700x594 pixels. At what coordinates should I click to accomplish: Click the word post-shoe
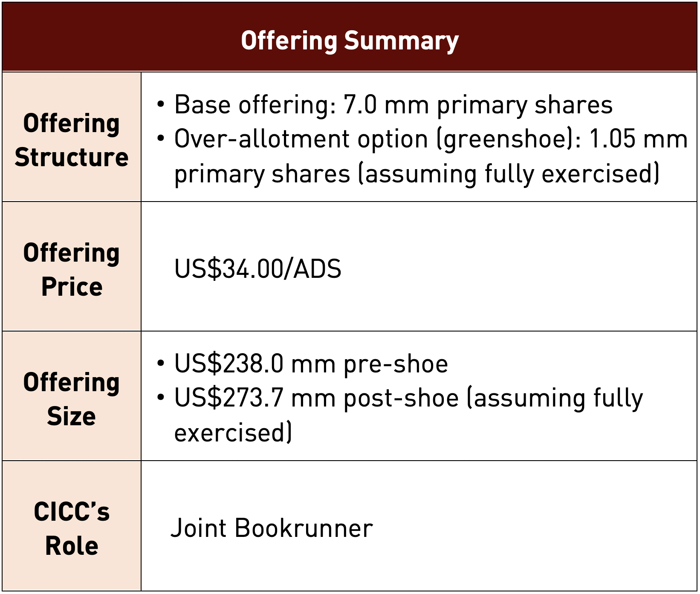point(401,398)
